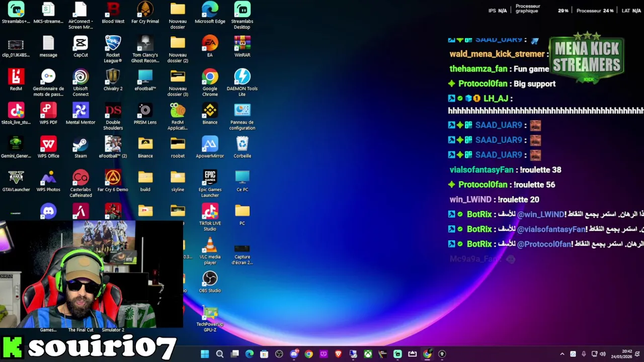Open the RedM Application shortcut
644x362 pixels.
pos(177,117)
